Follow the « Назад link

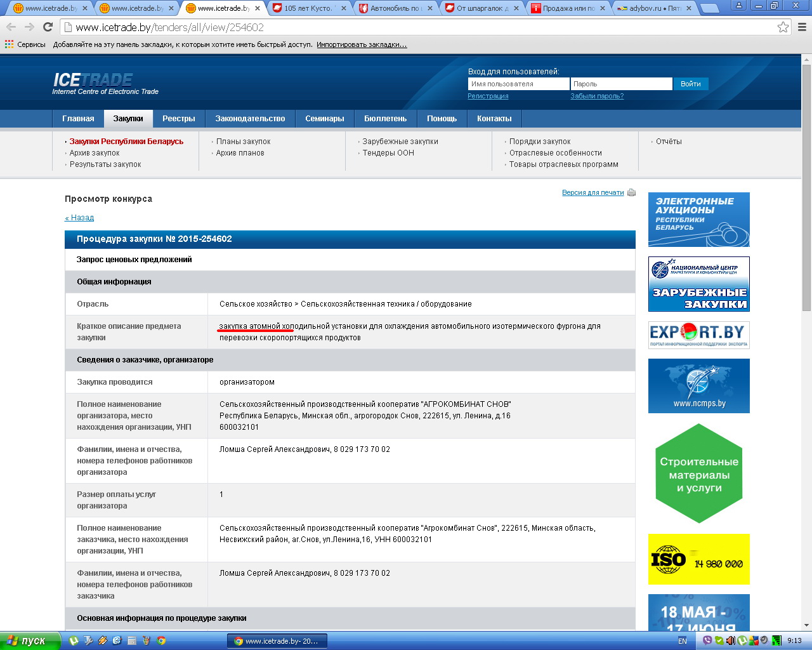[x=79, y=218]
